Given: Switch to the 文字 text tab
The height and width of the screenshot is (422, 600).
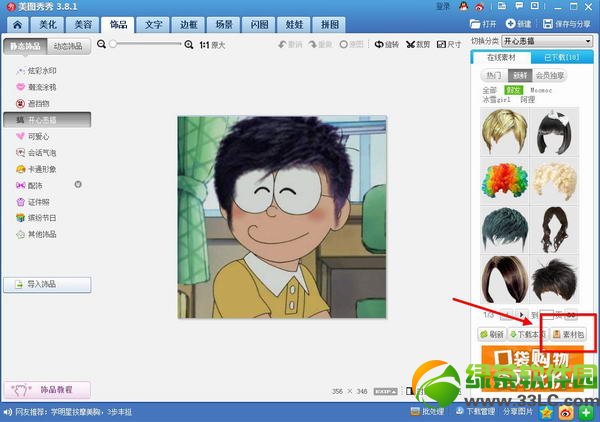Looking at the screenshot, I should tap(153, 23).
